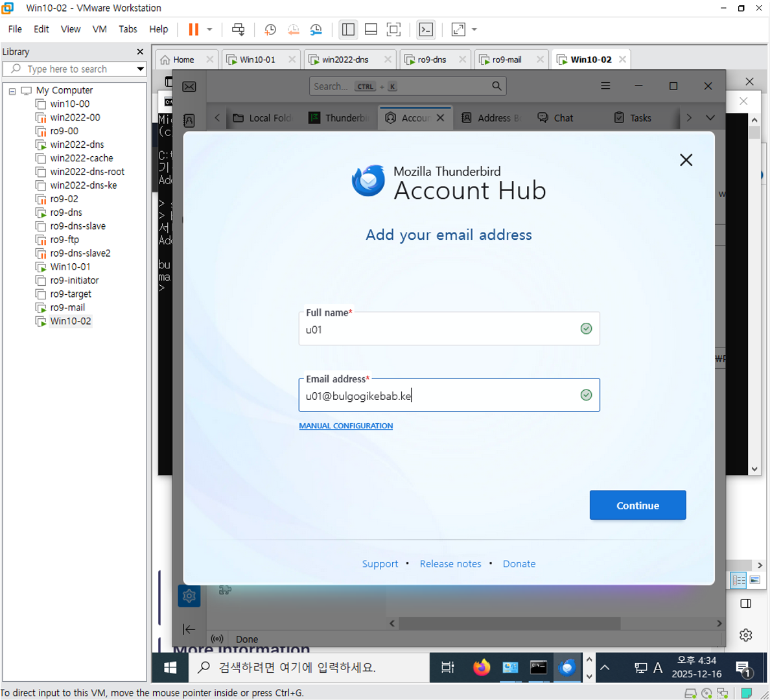
Task: Open Thunderbird address book space icon
Action: (x=189, y=120)
